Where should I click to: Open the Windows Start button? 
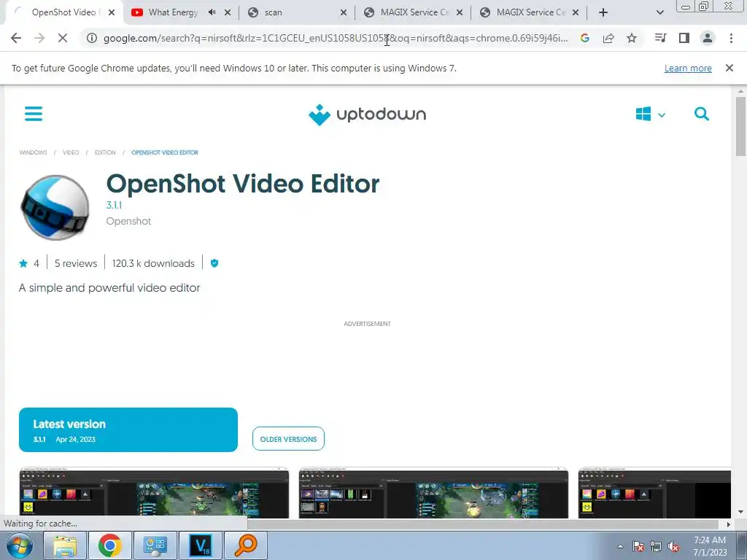click(x=20, y=545)
